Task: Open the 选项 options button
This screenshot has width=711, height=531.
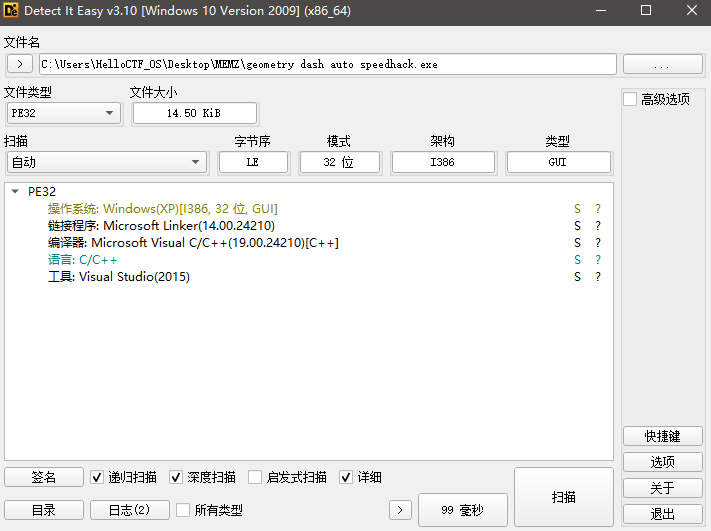Action: [x=662, y=462]
